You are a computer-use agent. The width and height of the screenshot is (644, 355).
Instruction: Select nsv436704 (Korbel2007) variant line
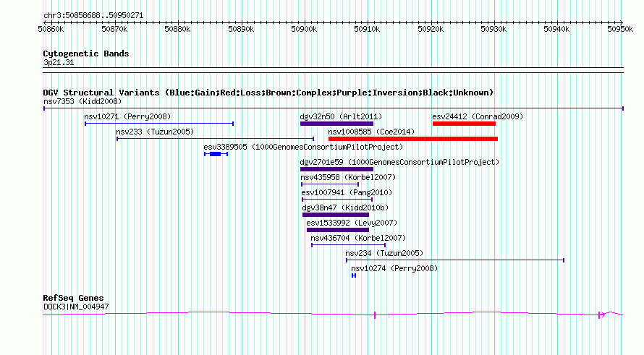click(348, 245)
